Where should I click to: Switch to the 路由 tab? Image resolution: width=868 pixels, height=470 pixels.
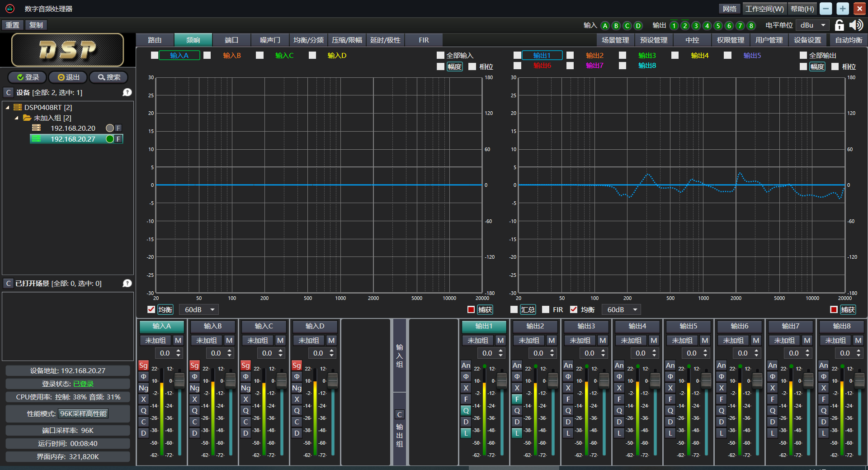click(x=155, y=40)
